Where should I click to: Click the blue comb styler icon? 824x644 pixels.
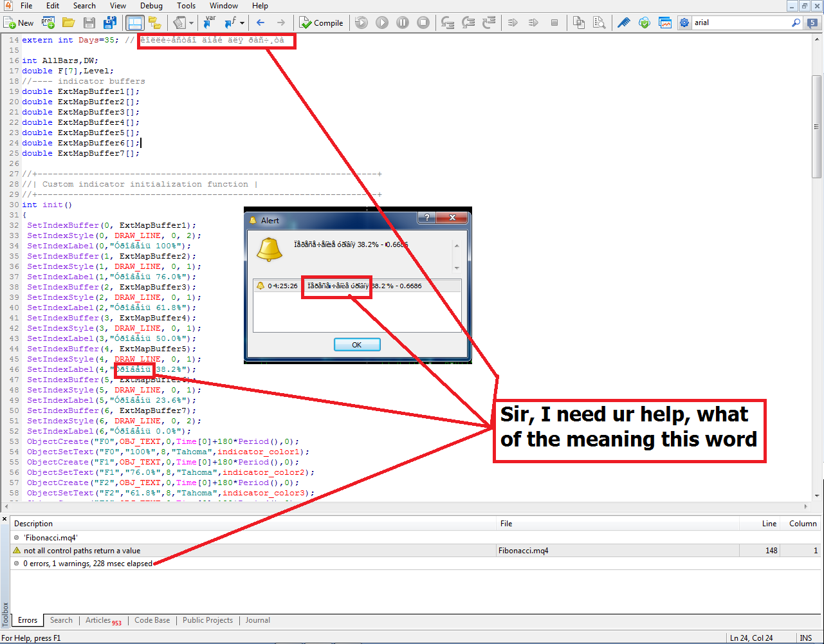(x=623, y=23)
